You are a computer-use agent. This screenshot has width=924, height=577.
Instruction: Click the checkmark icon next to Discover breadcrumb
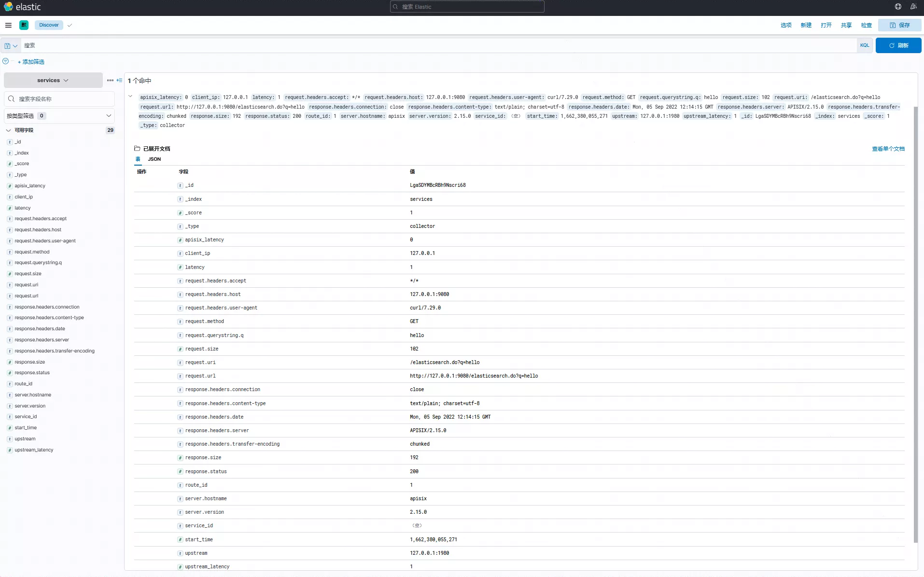pyautogui.click(x=70, y=25)
